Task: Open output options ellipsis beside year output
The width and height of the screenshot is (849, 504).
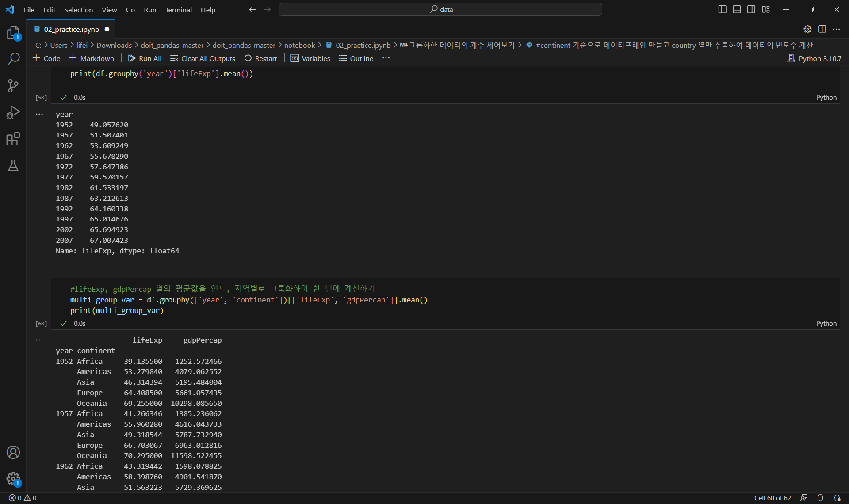Action: click(x=39, y=114)
